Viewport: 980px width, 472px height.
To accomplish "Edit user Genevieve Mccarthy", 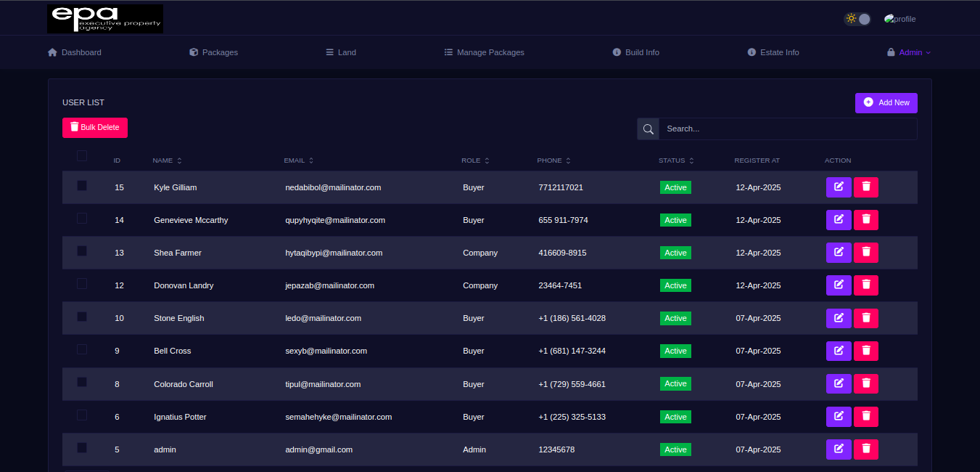I will [839, 220].
